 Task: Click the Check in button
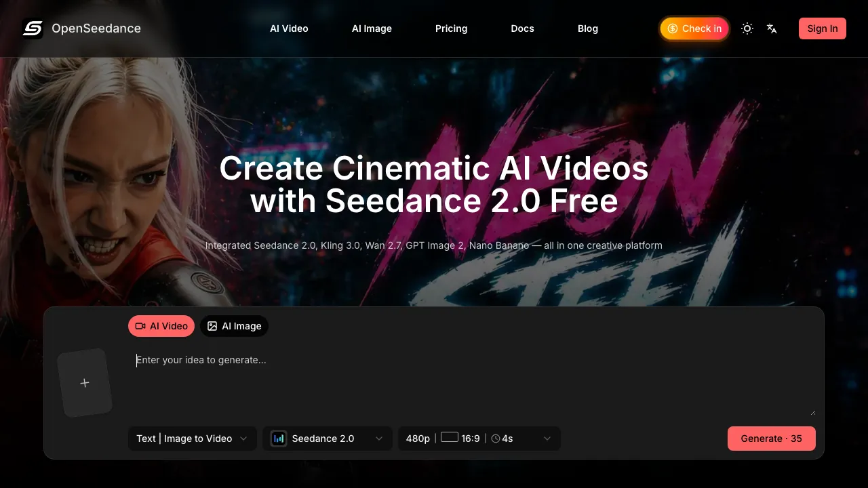click(x=694, y=28)
